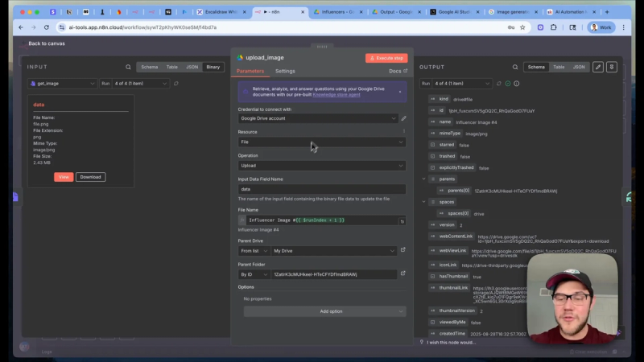Download the file.png binary data
The height and width of the screenshot is (362, 644).
[90, 177]
